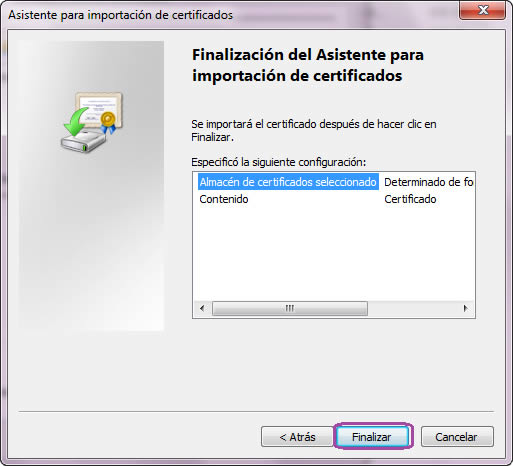
Task: Click the right scroll arrow of list
Action: 466,308
